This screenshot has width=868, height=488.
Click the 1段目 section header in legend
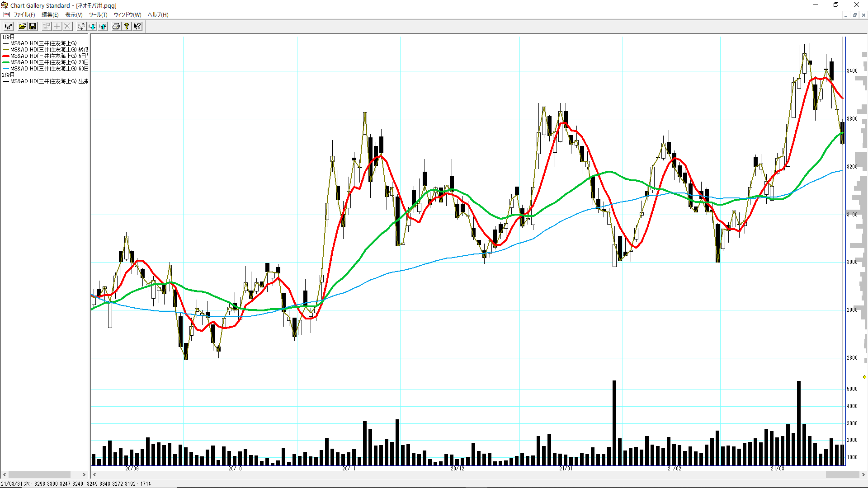coord(9,37)
